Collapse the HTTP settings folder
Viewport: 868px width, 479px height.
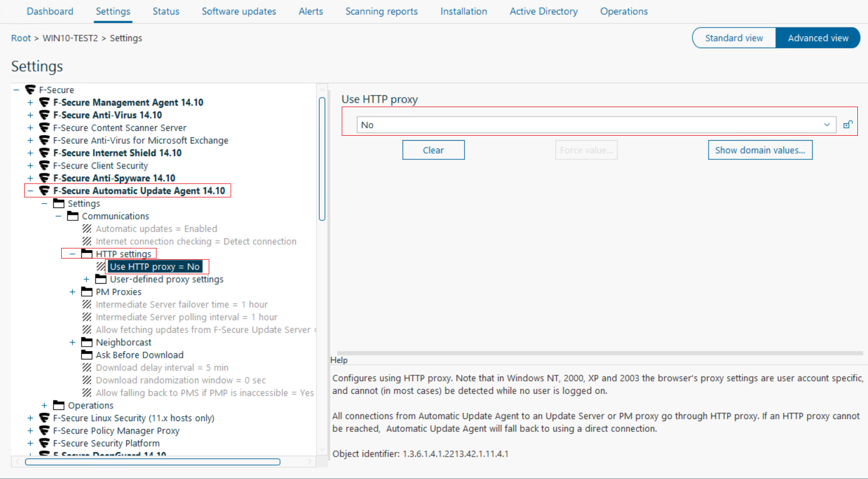[x=72, y=254]
